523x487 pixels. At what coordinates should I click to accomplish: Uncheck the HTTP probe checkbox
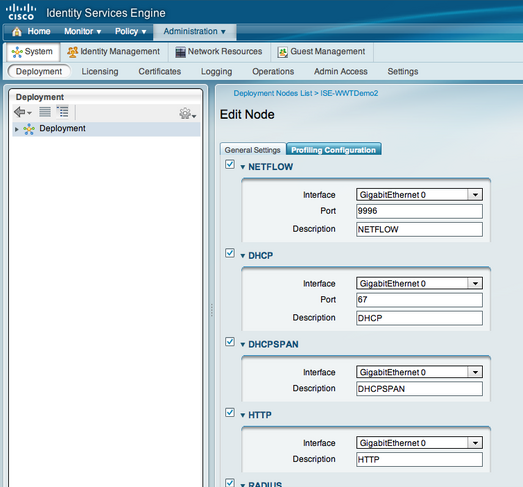click(229, 412)
